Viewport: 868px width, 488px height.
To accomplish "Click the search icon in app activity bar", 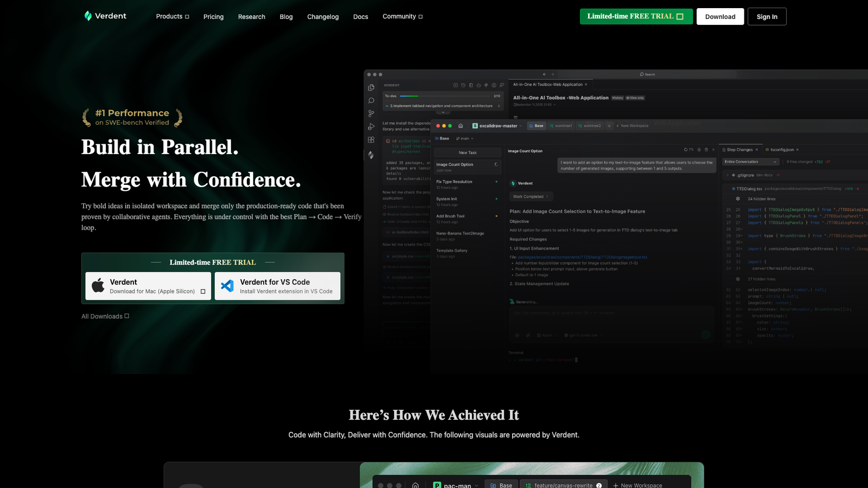I will point(371,100).
